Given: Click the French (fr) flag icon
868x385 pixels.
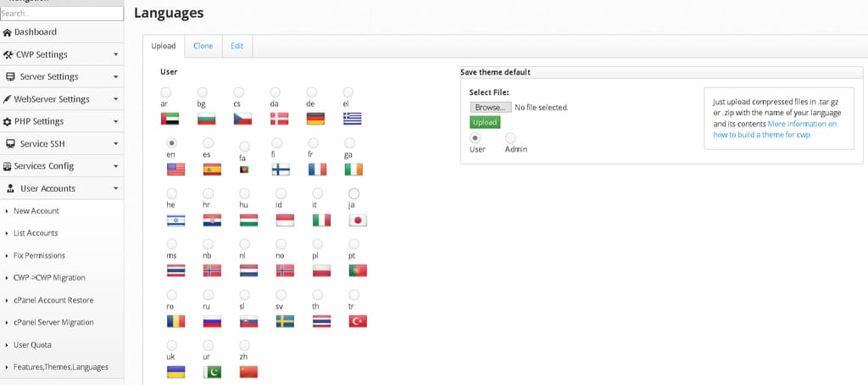Looking at the screenshot, I should click(x=317, y=170).
